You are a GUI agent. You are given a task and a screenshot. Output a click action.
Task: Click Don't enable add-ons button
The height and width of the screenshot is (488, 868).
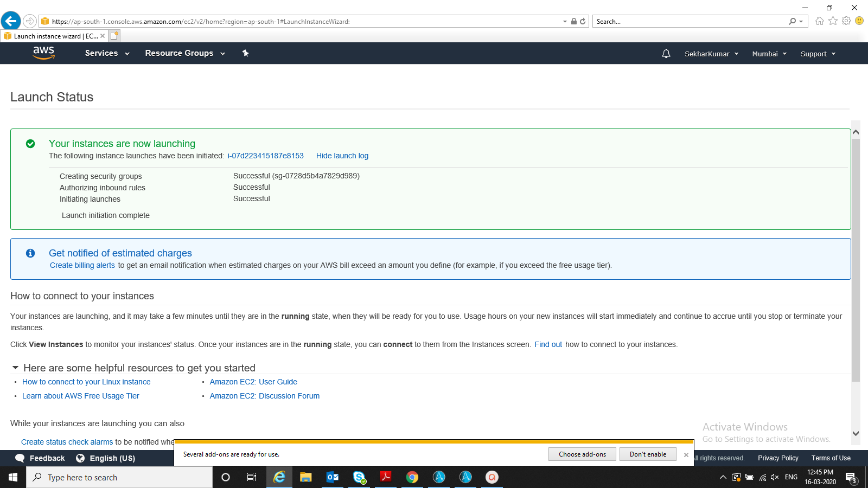point(648,454)
